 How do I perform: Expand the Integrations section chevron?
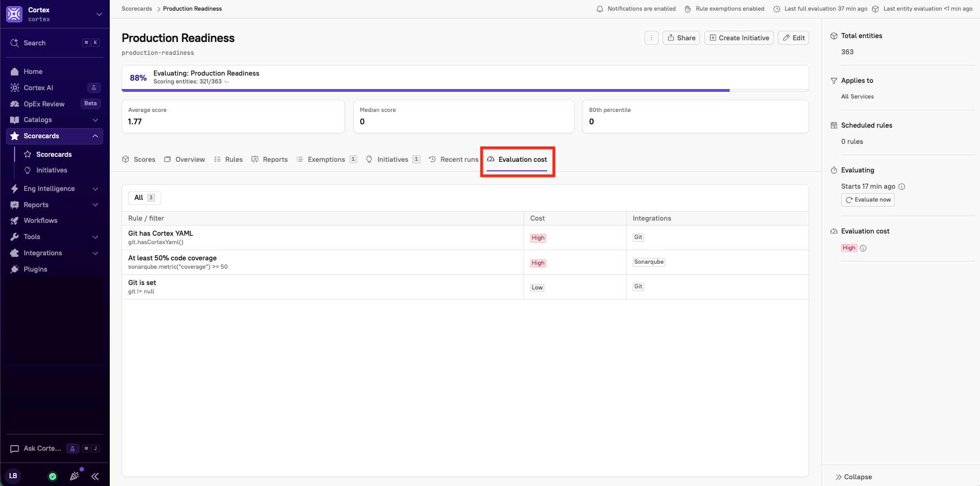[95, 253]
